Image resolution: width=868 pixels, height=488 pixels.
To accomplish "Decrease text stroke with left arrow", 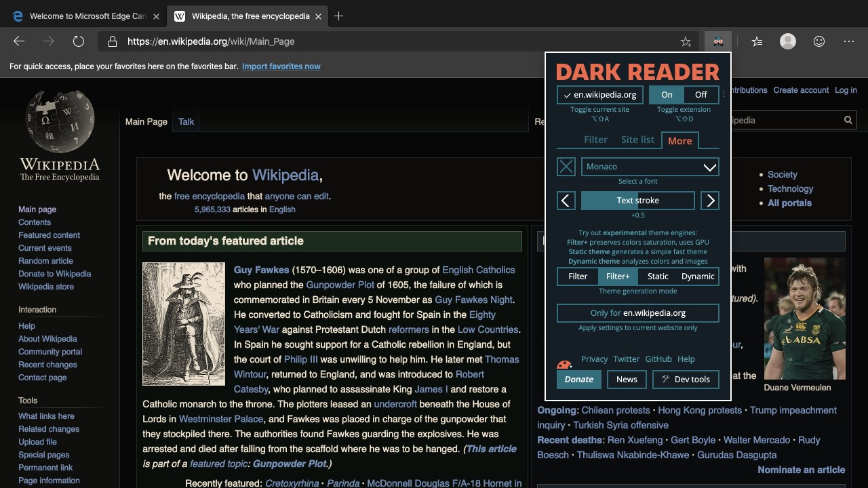I will pyautogui.click(x=566, y=201).
